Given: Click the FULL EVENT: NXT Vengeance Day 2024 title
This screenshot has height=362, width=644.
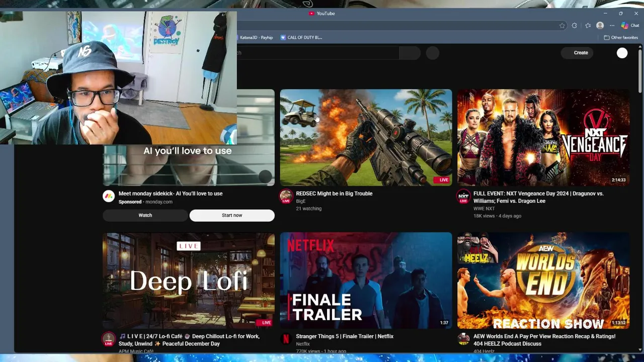Looking at the screenshot, I should click(538, 197).
